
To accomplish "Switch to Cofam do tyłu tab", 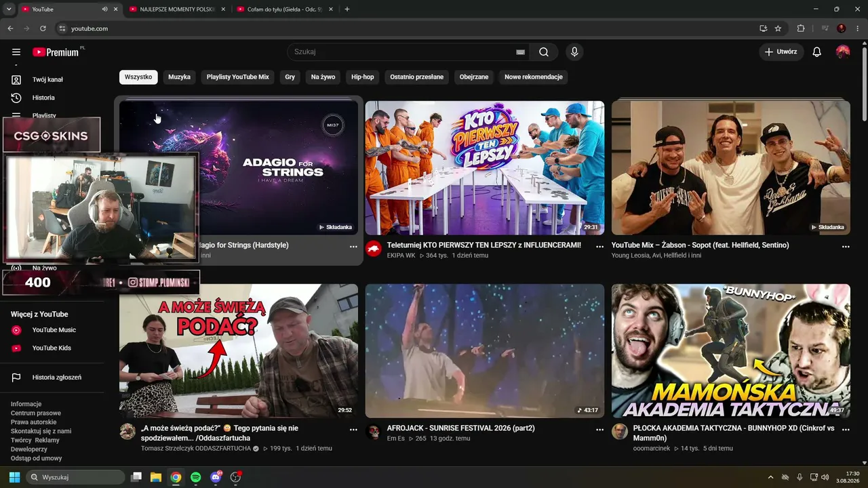I will 285,9.
